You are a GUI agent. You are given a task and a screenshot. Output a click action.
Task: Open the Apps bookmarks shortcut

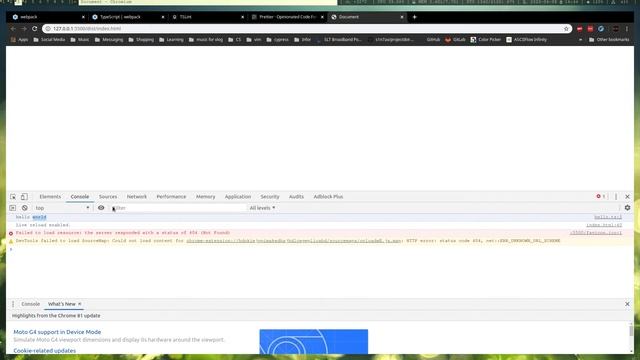click(19, 40)
